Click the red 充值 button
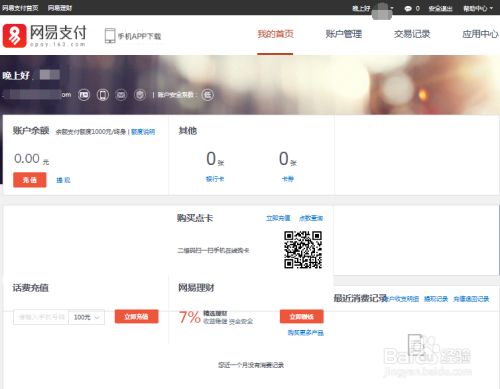Screen dimensions: 500x389 [30, 180]
